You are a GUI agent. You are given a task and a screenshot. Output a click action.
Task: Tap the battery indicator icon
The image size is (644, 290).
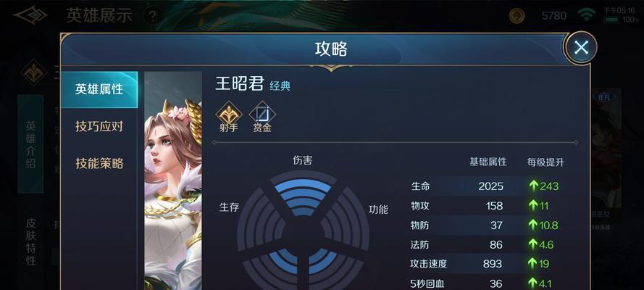click(611, 20)
